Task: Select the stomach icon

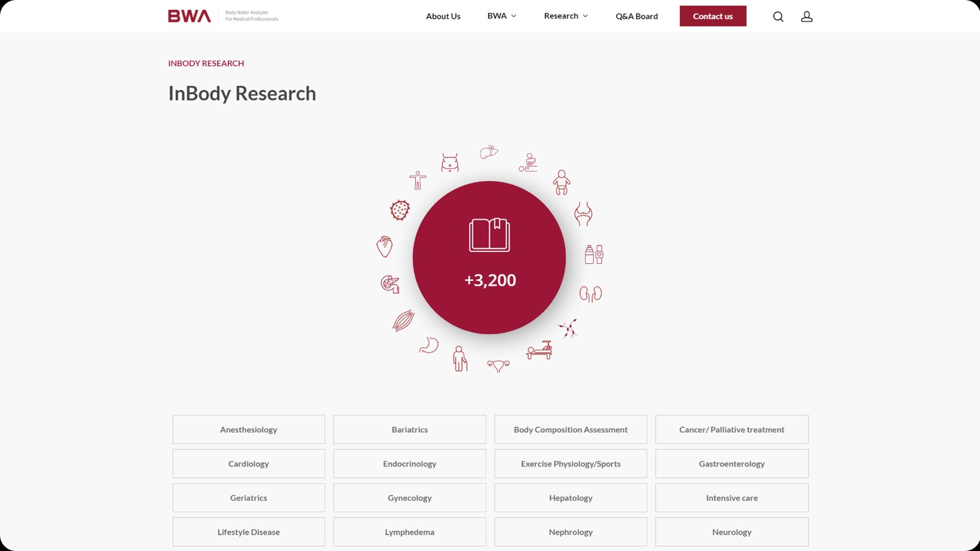Action: [x=429, y=345]
